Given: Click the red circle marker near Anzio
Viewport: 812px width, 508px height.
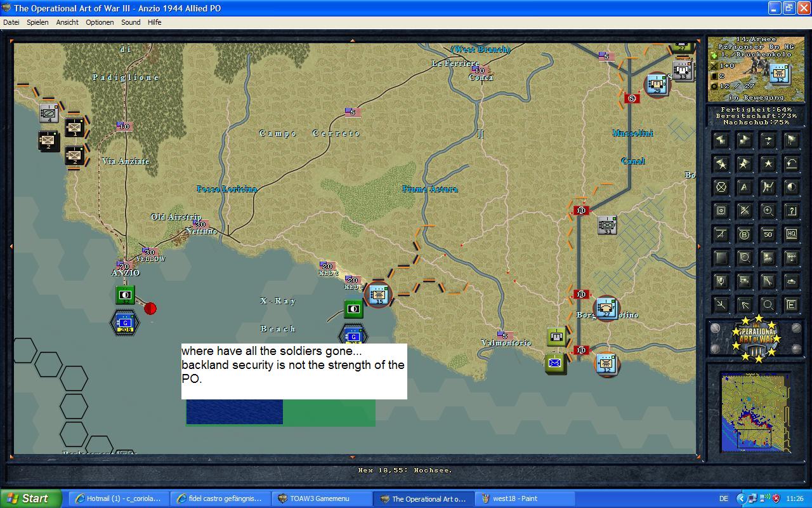Looking at the screenshot, I should (150, 309).
